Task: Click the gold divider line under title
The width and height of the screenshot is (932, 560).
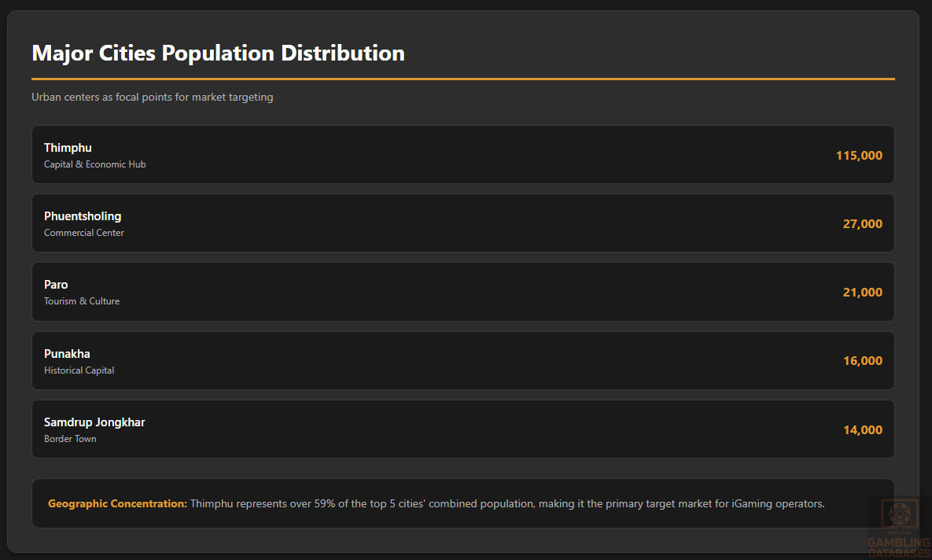Action: [x=462, y=79]
